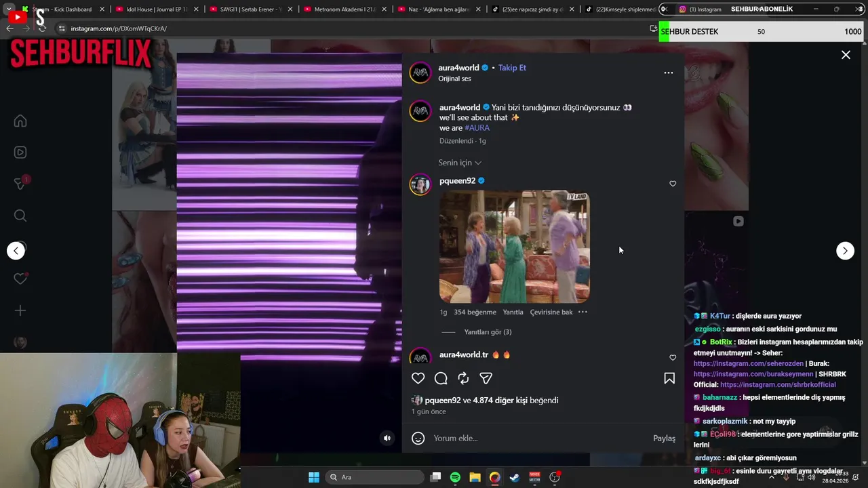Click the taskbar 'Ara' search box
Viewport: 868px width, 488px height.
pyautogui.click(x=374, y=477)
